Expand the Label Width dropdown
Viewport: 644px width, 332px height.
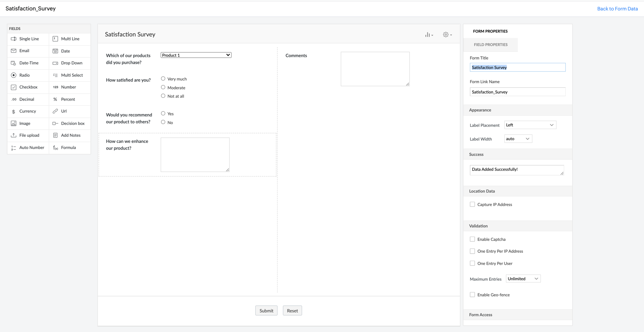(x=518, y=139)
